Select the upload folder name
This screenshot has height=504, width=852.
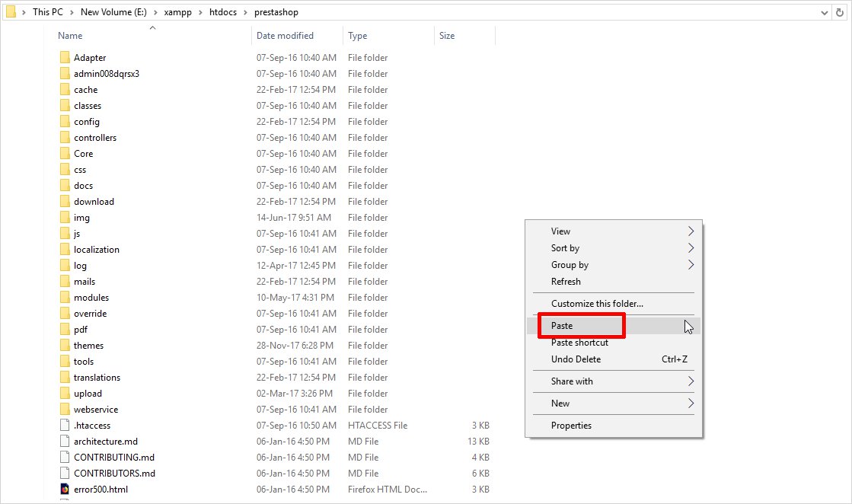pos(88,394)
